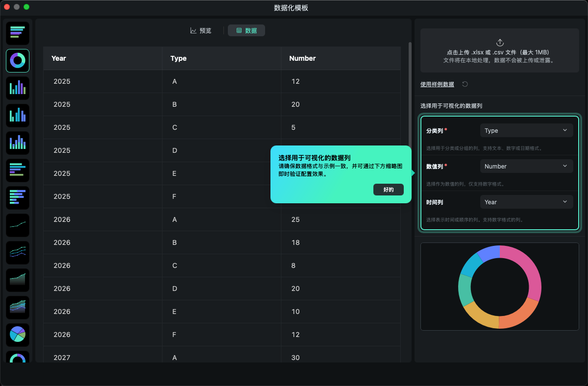Viewport: 588px width, 386px height.
Task: Select the donut chart template in sidebar
Action: [x=18, y=61]
